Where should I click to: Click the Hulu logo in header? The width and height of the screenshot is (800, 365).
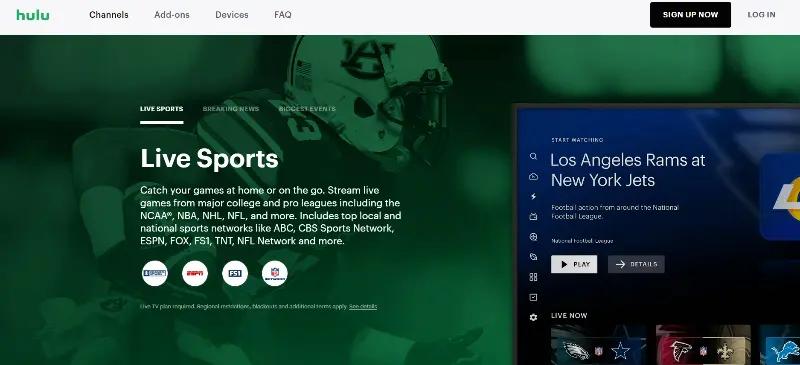pos(33,15)
